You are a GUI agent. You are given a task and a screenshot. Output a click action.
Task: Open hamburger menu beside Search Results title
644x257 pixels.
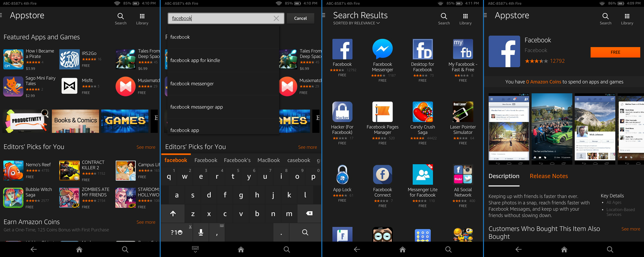point(324,15)
